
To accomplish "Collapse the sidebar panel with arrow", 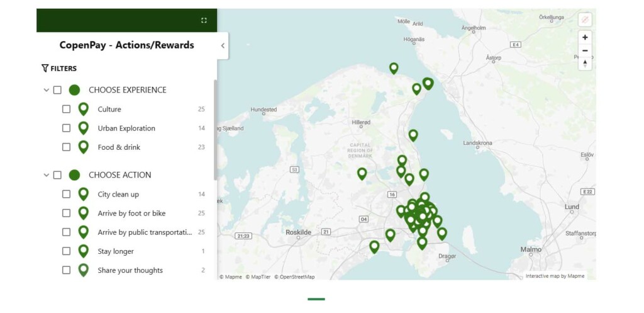I will [x=223, y=46].
